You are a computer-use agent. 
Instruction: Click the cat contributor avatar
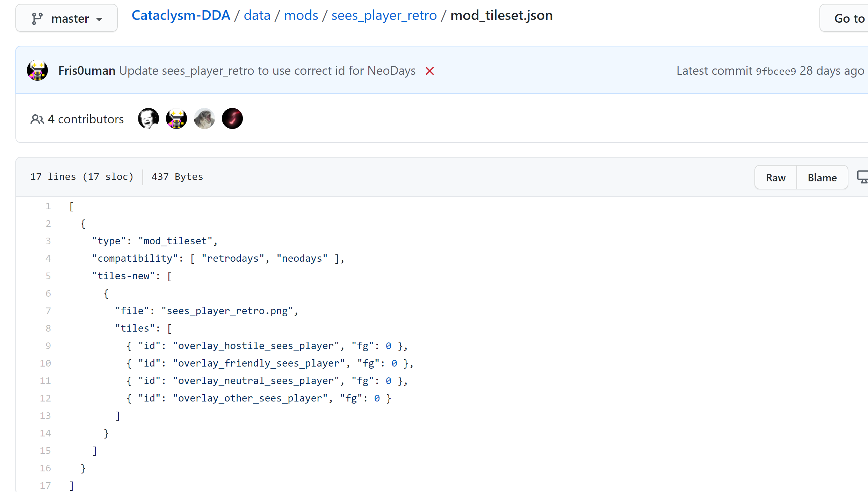click(x=204, y=118)
